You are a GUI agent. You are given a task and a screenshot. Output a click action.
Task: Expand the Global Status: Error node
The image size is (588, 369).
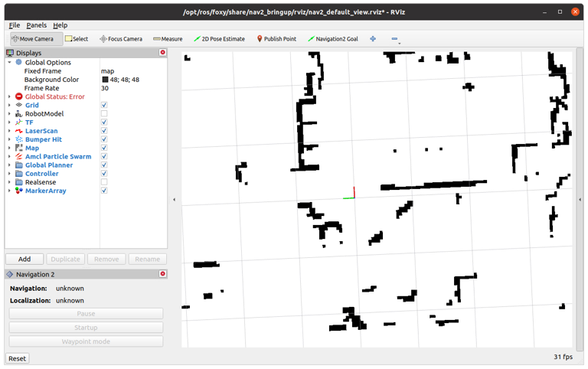tap(9, 96)
